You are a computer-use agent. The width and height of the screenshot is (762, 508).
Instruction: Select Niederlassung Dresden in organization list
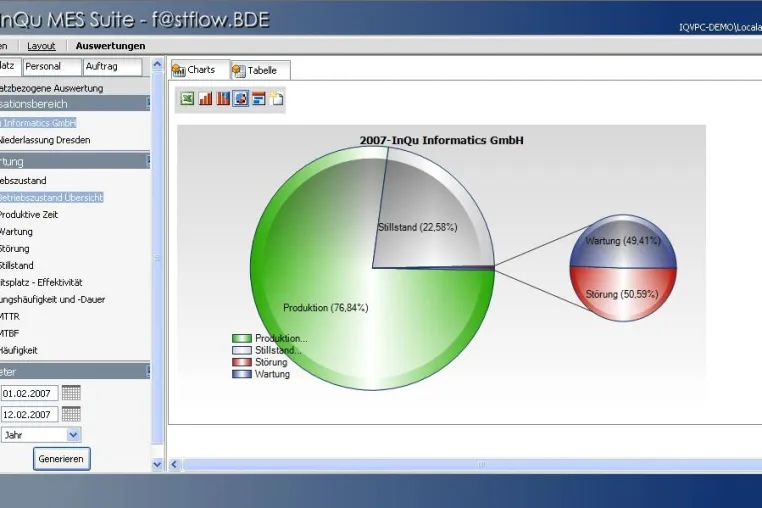pos(45,140)
